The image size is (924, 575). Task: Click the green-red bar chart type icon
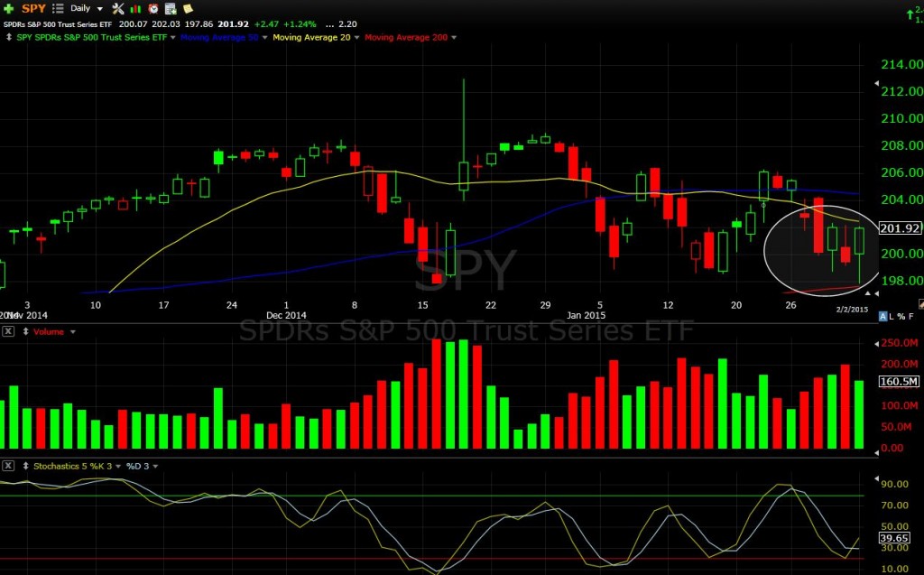(135, 8)
